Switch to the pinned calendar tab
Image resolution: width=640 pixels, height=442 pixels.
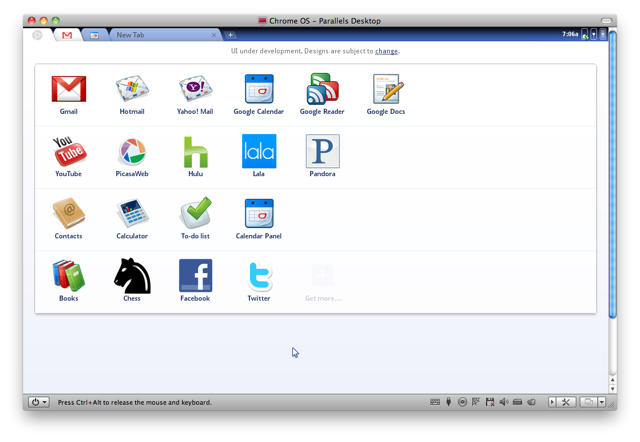click(94, 36)
